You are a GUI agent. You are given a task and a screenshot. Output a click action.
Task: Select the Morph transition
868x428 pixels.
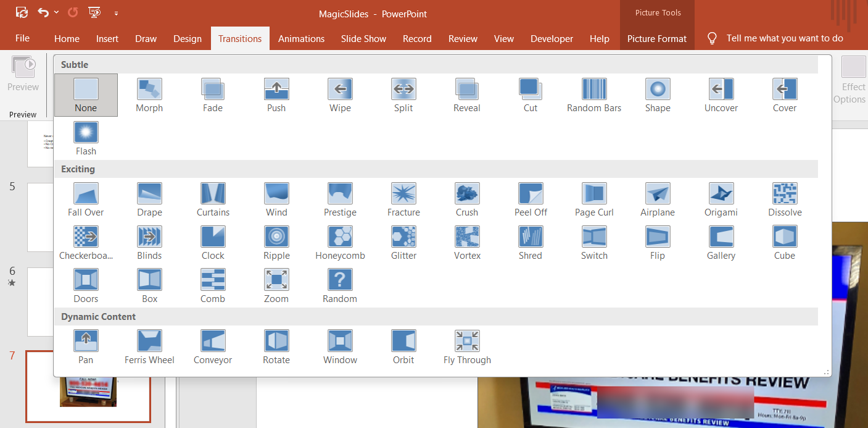click(x=149, y=95)
